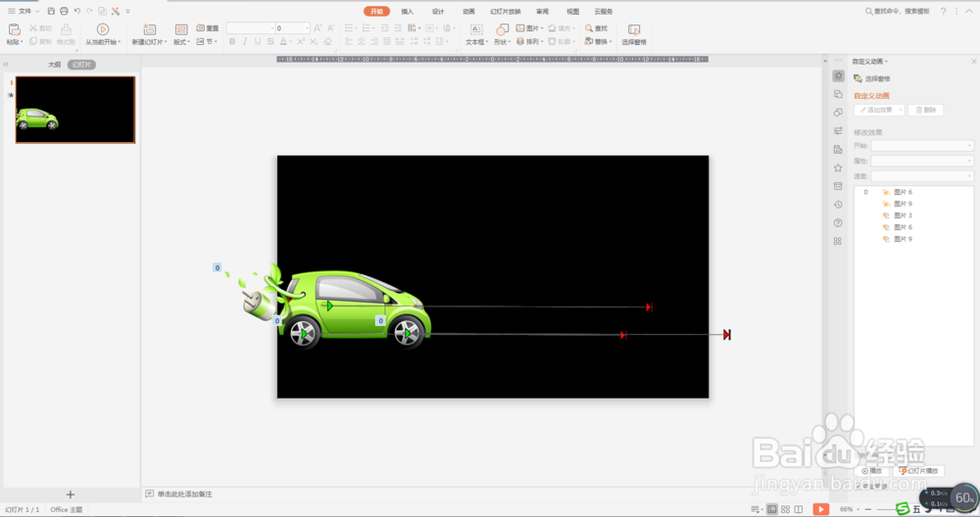Toggle Underline formatting

tap(258, 42)
